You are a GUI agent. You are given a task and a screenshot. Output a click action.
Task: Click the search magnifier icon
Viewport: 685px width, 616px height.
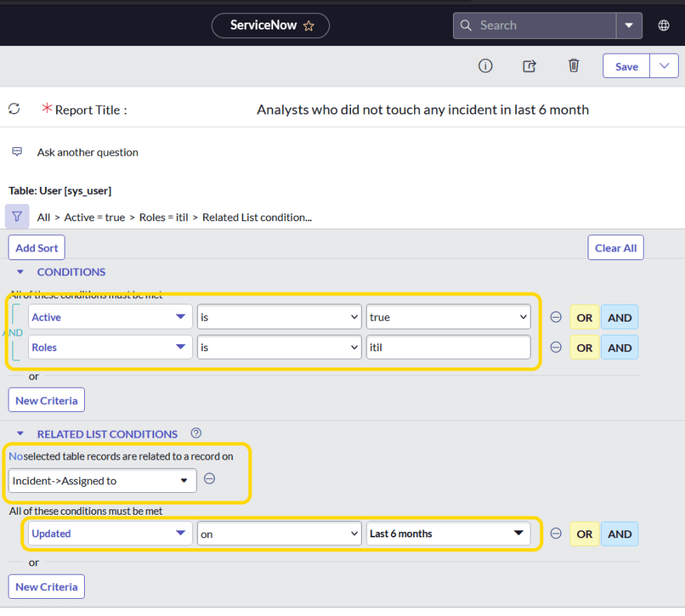pos(465,26)
